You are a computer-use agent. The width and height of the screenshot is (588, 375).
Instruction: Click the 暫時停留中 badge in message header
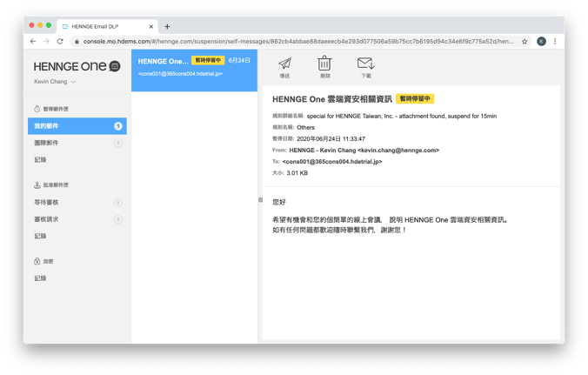pyautogui.click(x=415, y=98)
